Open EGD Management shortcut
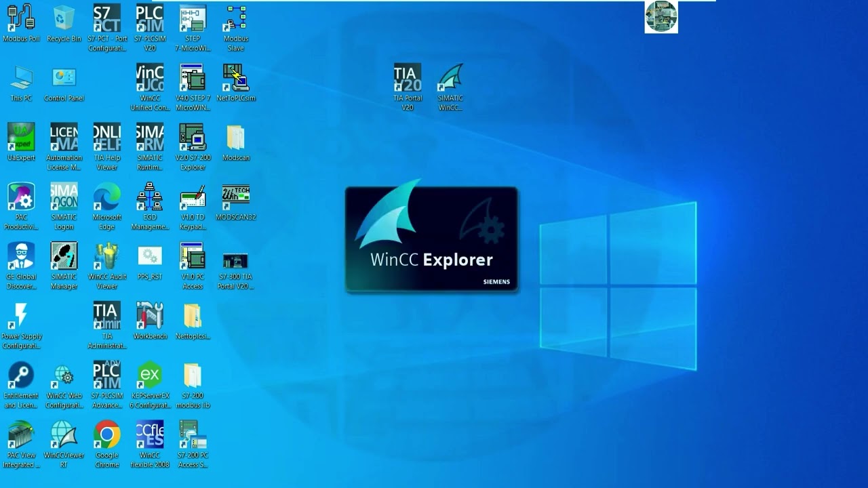The width and height of the screenshot is (868, 488). coord(150,207)
